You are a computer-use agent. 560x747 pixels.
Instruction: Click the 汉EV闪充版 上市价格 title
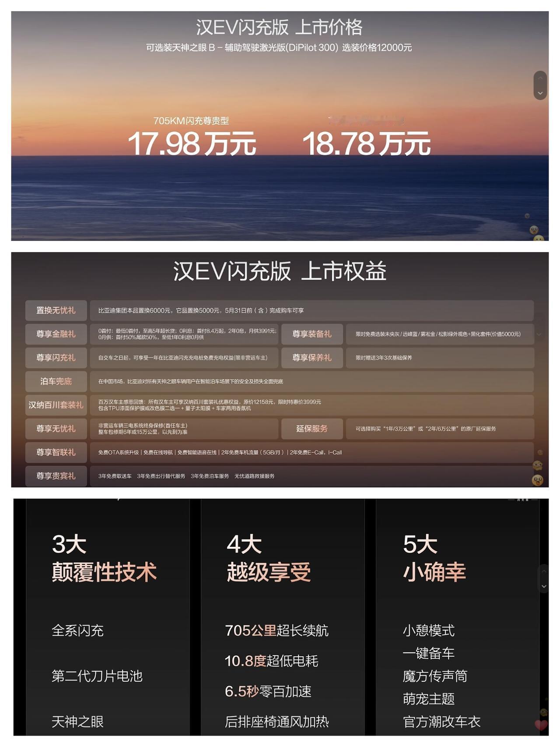coord(279,27)
